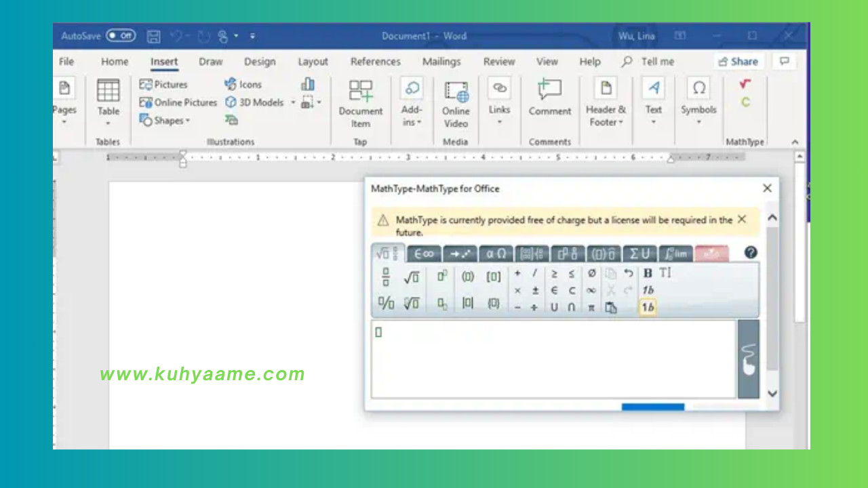Open the File menu
The height and width of the screenshot is (488, 868).
pyautogui.click(x=66, y=62)
